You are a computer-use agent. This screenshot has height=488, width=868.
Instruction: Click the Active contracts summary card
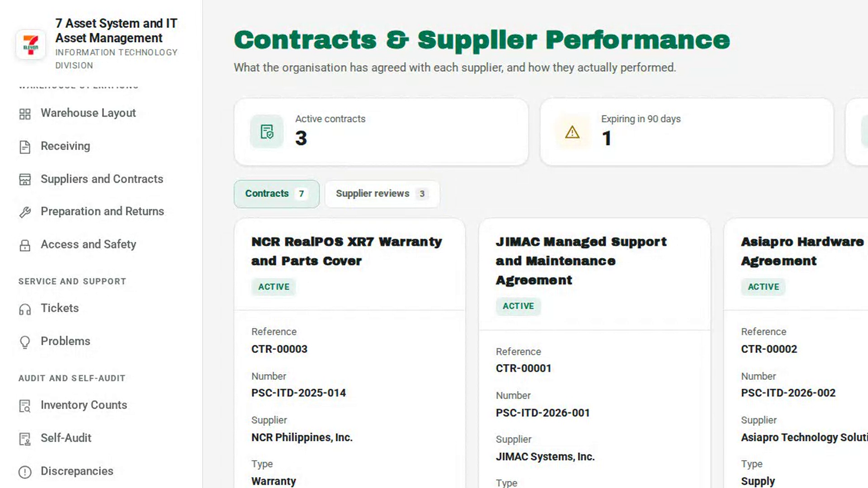[381, 132]
